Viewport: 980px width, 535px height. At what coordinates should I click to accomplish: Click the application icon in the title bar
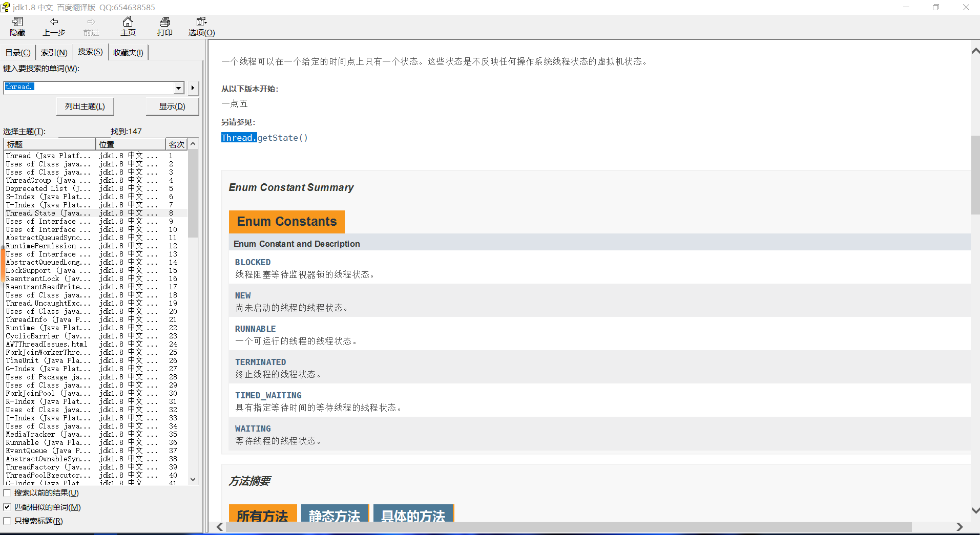(x=5, y=7)
